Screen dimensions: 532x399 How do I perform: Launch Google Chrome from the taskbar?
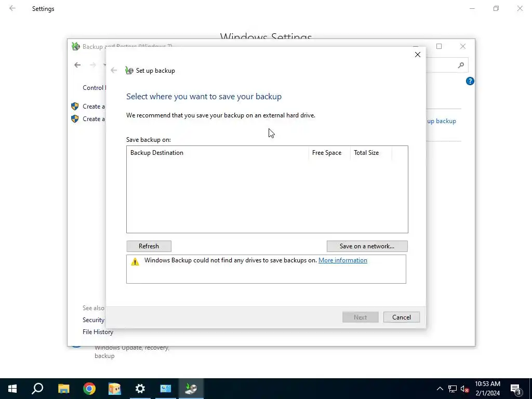point(89,389)
